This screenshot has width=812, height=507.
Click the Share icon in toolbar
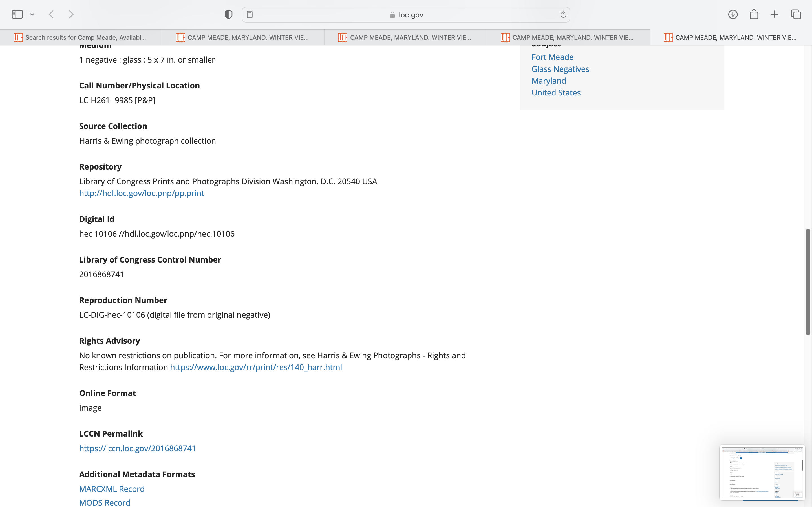[754, 14]
